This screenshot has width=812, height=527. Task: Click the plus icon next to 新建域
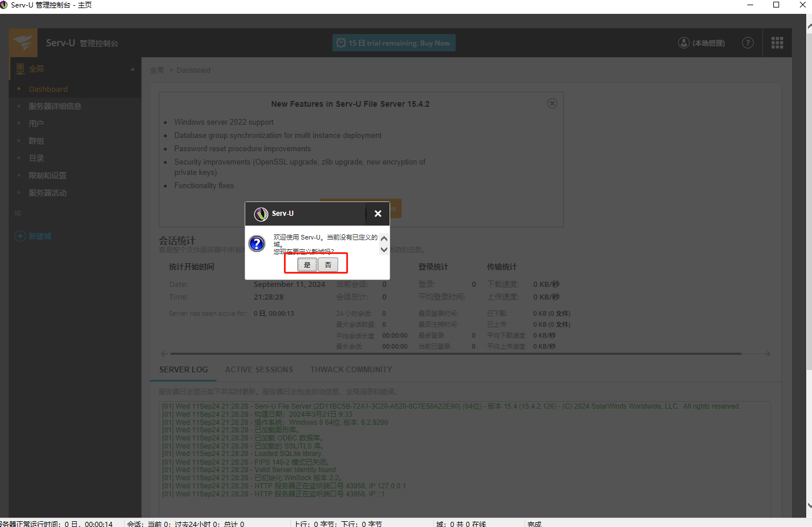20,236
